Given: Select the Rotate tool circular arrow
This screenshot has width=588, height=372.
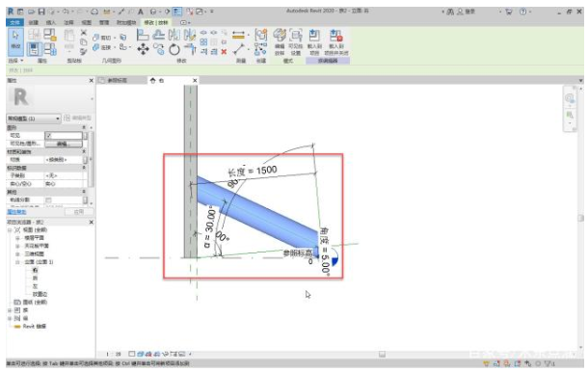Looking at the screenshot, I should click(174, 49).
